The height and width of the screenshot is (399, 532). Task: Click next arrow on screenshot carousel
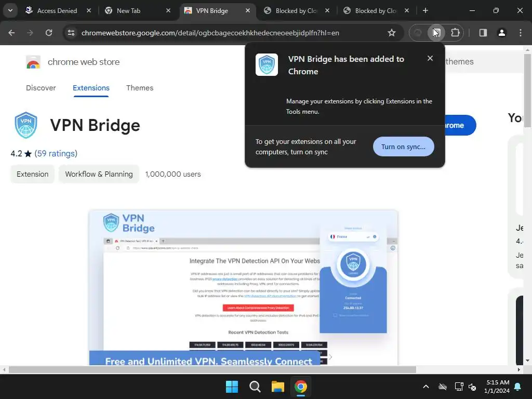[330, 357]
